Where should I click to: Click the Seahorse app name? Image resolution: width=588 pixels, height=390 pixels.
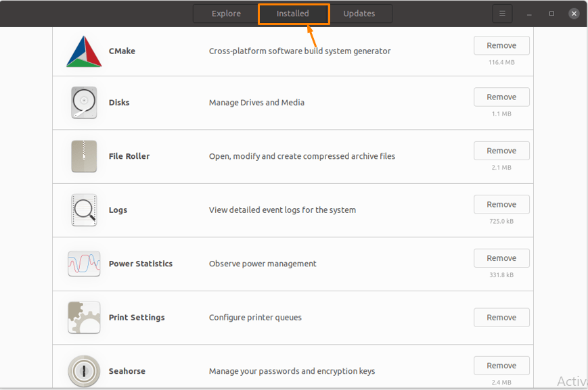coord(127,371)
